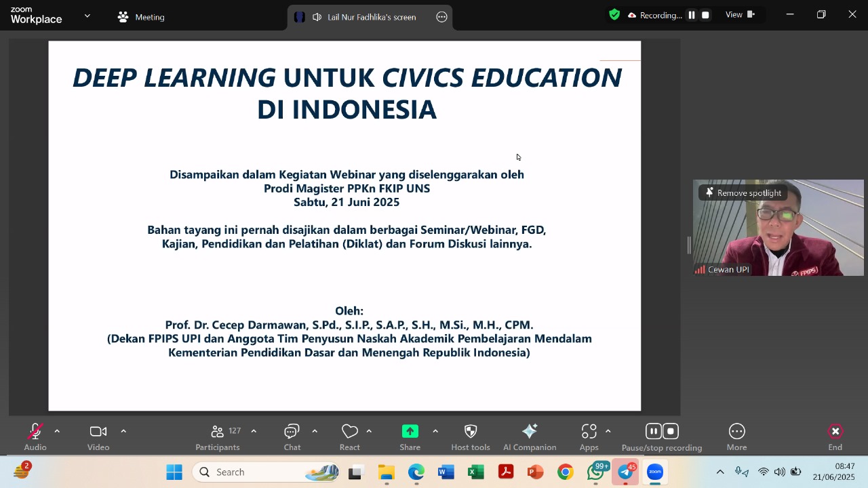Image resolution: width=868 pixels, height=488 pixels.
Task: Open the Apps menu icon
Action: click(589, 437)
